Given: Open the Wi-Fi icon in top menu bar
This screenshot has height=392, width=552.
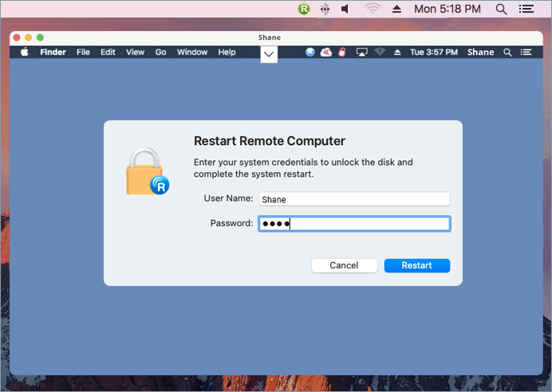Looking at the screenshot, I should point(373,9).
